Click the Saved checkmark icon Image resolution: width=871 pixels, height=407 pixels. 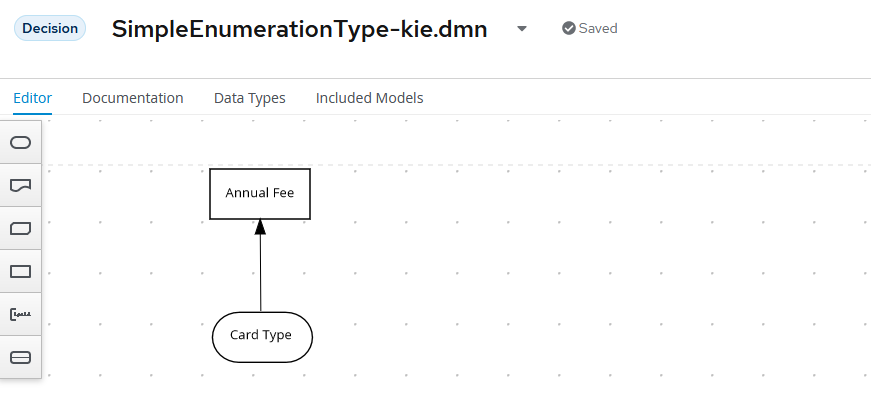(x=569, y=28)
